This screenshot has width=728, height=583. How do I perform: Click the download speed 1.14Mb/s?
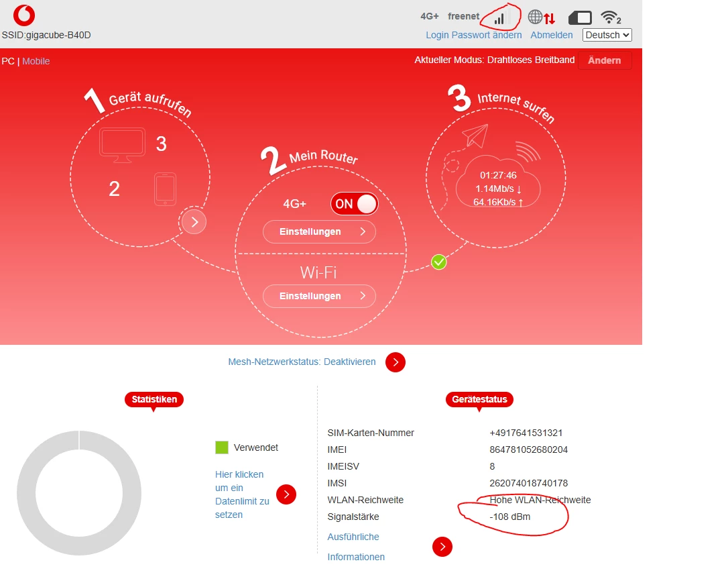click(499, 189)
